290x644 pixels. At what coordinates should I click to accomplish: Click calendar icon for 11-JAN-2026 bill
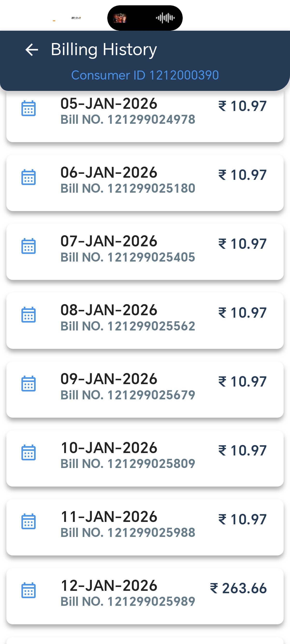[x=29, y=521]
